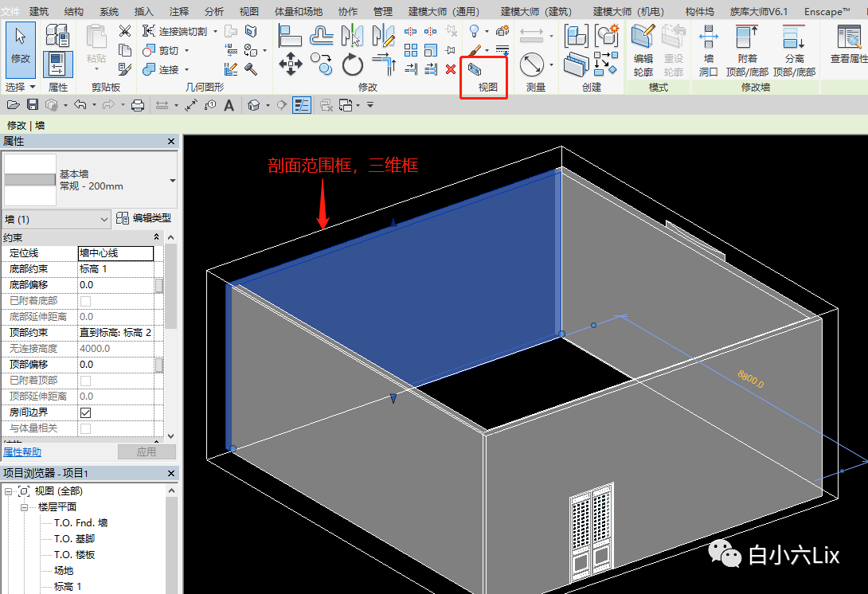Collapse the 楼层平面 tree node
Image resolution: width=868 pixels, height=594 pixels.
(x=24, y=507)
